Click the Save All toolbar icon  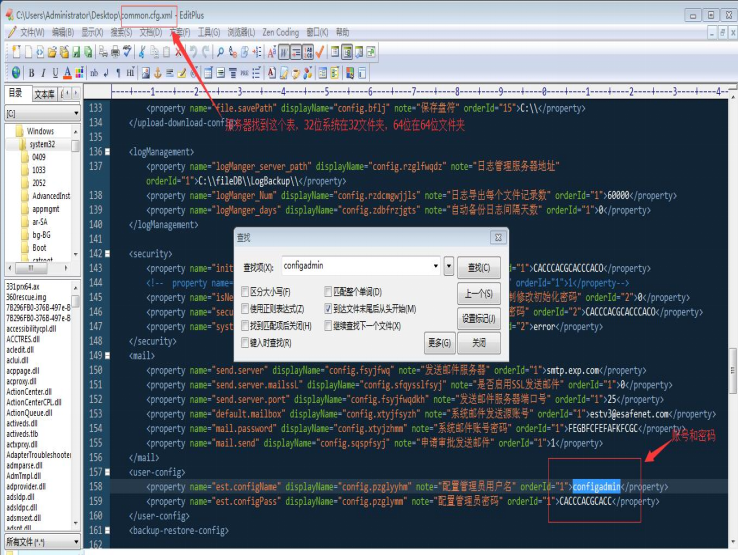(x=88, y=52)
